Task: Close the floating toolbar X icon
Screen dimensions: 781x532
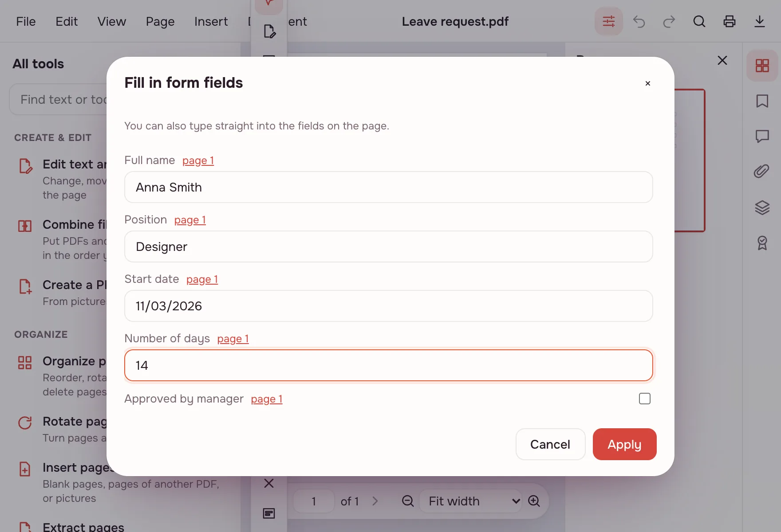Action: coord(269,483)
